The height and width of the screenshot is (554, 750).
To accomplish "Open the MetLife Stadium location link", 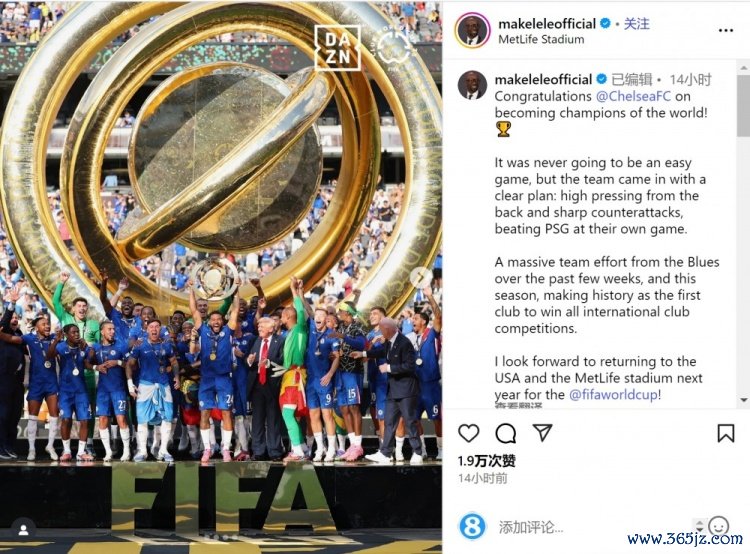I will [541, 40].
